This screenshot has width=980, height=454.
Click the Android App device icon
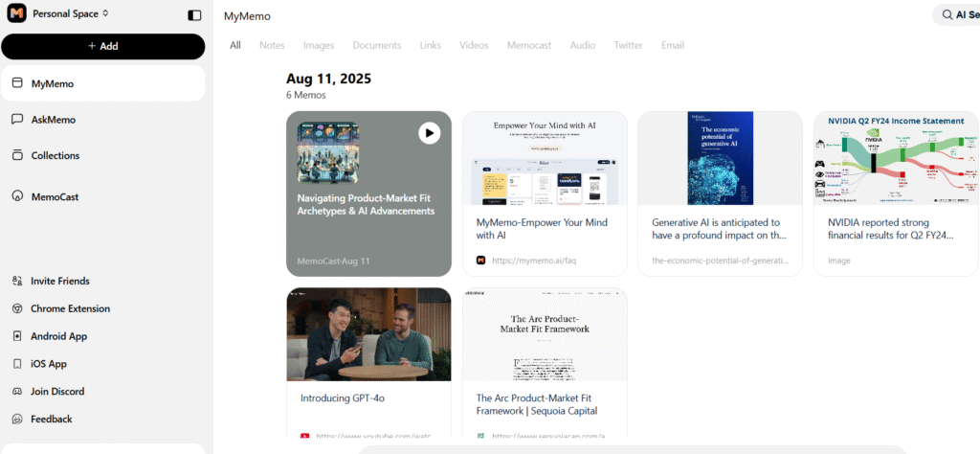tap(17, 336)
